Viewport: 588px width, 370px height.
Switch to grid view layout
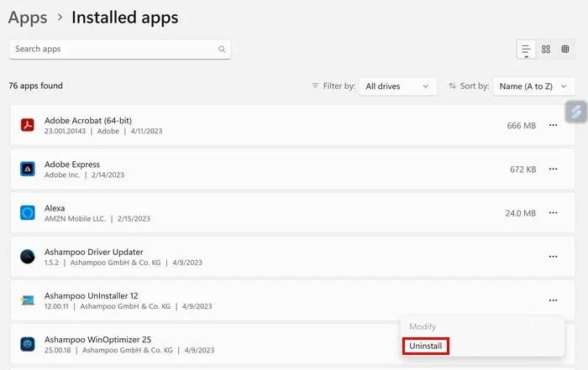coord(546,50)
